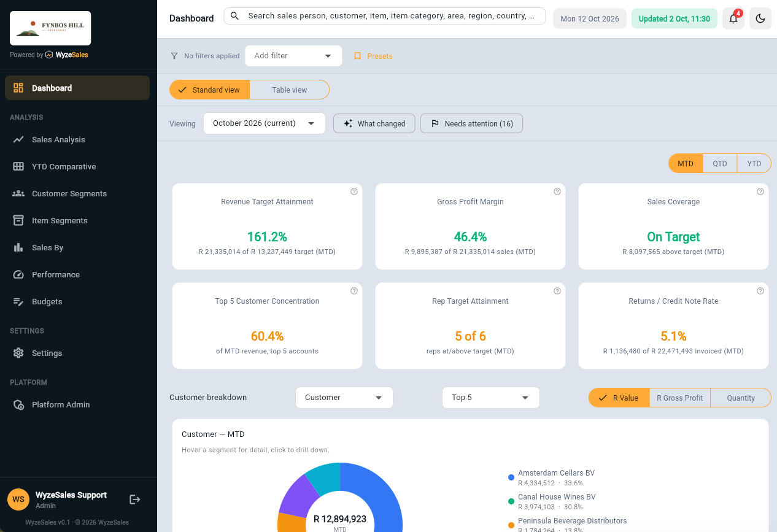Screen dimensions: 777x532
Task: Click the WS user avatar
Action: coord(18,499)
